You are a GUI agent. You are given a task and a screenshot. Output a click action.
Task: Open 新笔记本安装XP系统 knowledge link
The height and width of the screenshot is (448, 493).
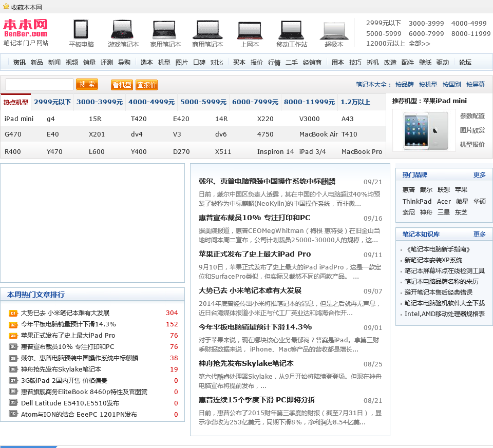(433, 260)
